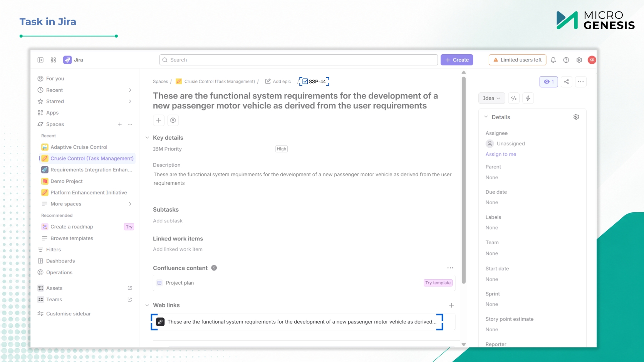Click the Unassigned avatar icon

[490, 143]
